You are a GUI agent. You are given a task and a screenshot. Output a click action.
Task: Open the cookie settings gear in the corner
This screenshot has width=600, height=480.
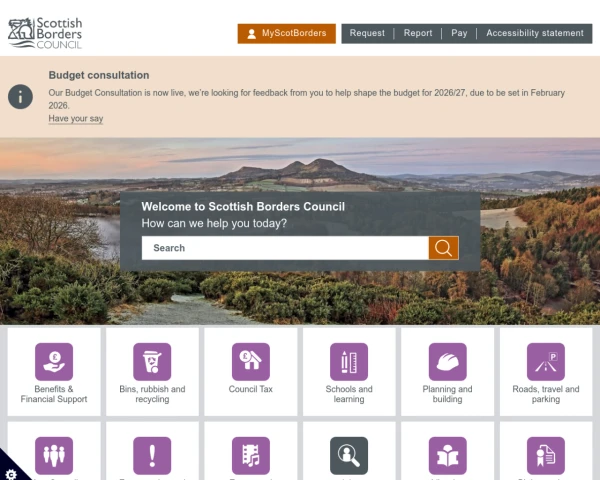coord(10,470)
